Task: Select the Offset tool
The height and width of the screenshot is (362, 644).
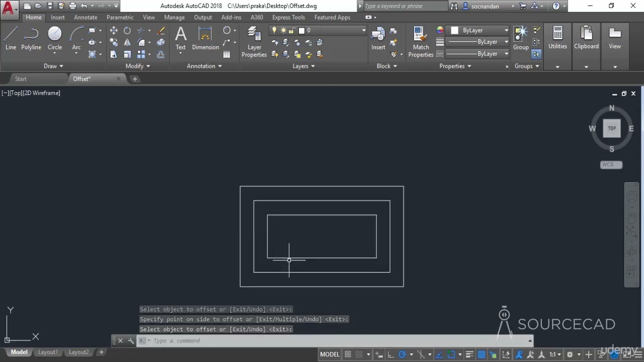Action: [x=160, y=54]
